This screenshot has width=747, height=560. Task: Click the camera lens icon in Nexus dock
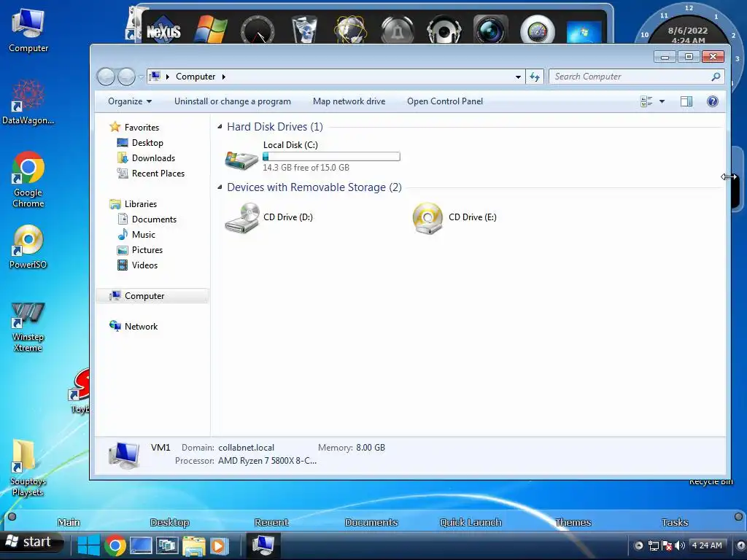coord(491,30)
